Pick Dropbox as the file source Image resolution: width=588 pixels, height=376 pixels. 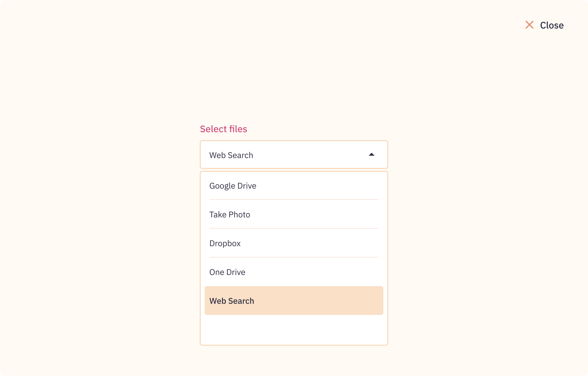pyautogui.click(x=225, y=243)
